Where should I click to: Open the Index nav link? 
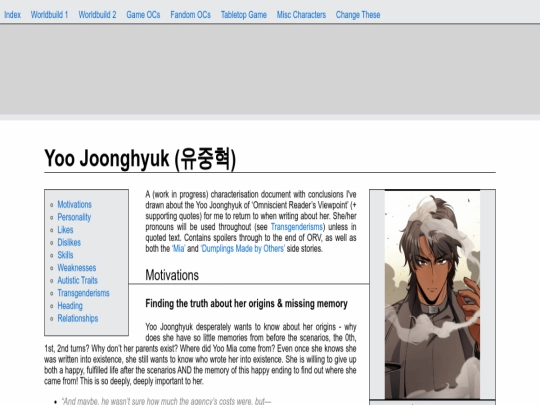[x=12, y=15]
